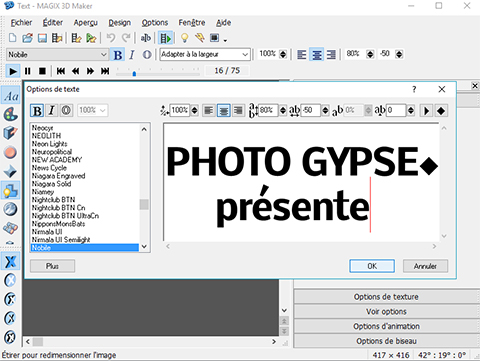
Task: Select the extrusion cube tool in sidebar
Action: pyautogui.click(x=10, y=133)
